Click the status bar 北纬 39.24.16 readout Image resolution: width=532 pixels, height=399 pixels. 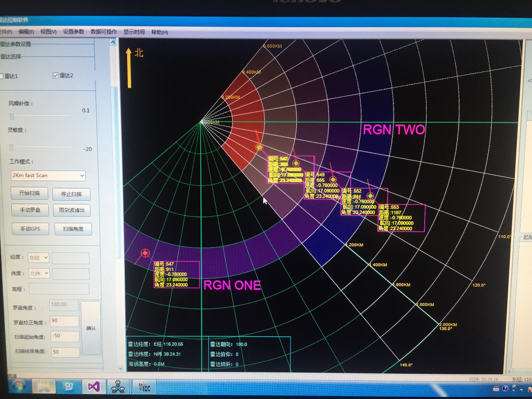point(483,379)
